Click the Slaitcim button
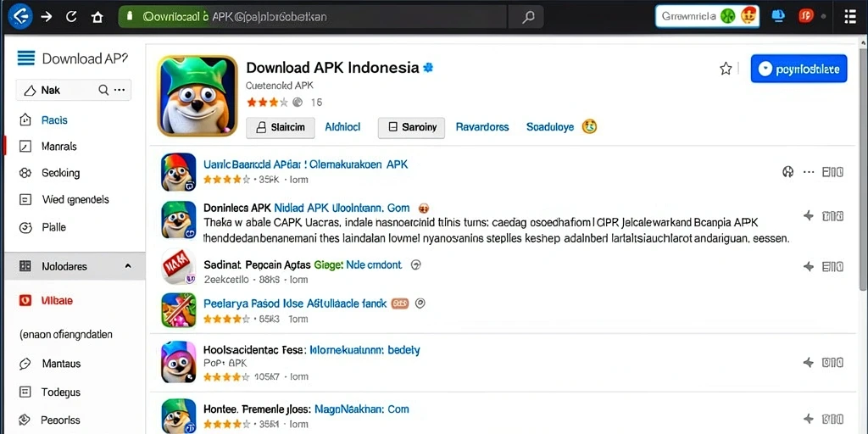The image size is (868, 434). [280, 127]
